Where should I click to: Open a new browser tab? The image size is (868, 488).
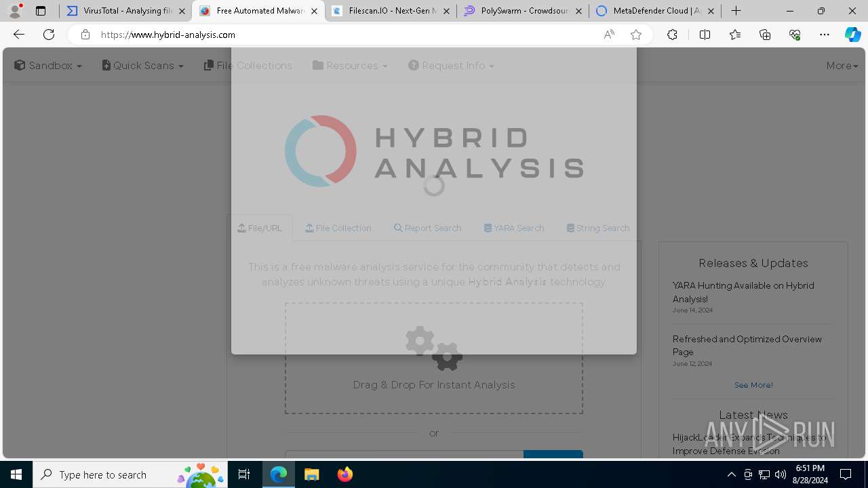(736, 11)
